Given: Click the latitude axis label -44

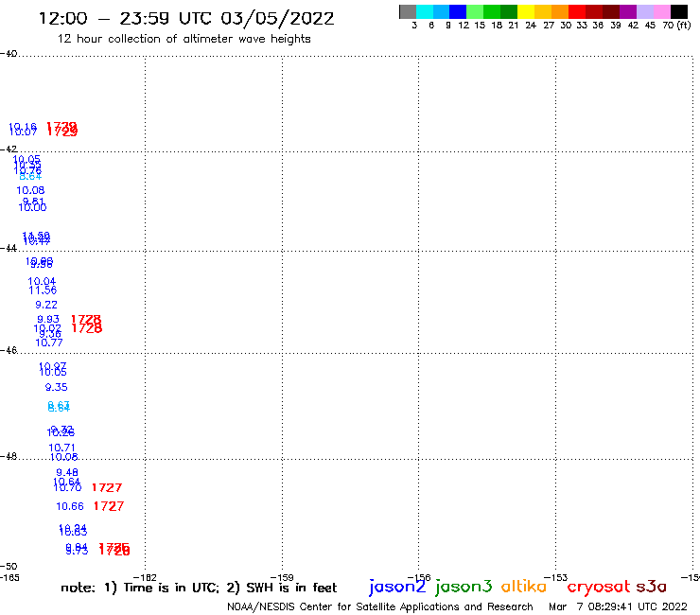Looking at the screenshot, I should click(9, 248).
